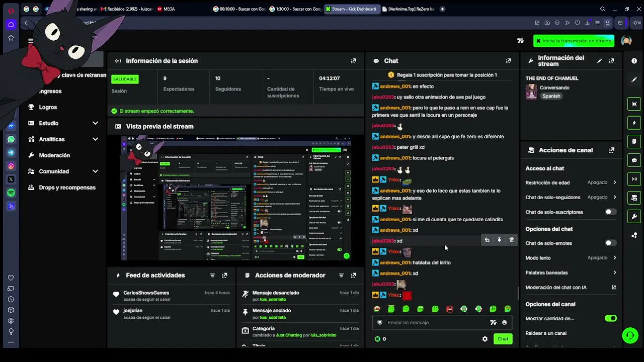This screenshot has width=644, height=362.
Task: Turn off the Mostrar cantidad de... switch
Action: [610, 318]
